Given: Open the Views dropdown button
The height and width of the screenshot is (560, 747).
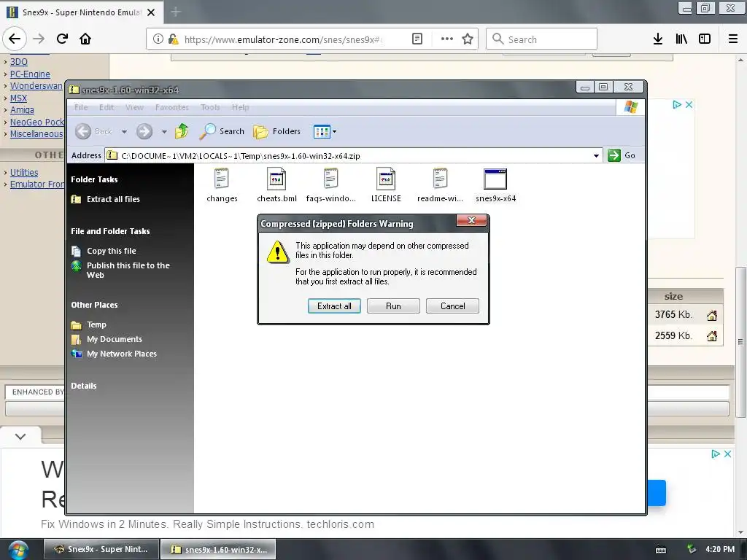Looking at the screenshot, I should coord(325,131).
